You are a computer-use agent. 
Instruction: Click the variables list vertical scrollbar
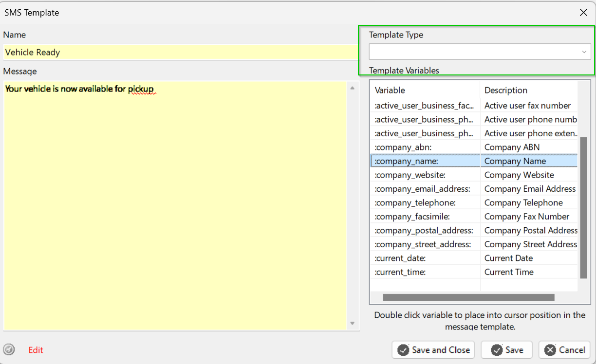[x=583, y=207]
